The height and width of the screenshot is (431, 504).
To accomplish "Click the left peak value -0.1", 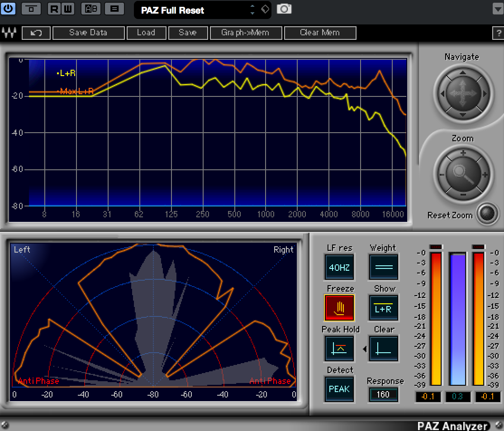I will pos(428,397).
